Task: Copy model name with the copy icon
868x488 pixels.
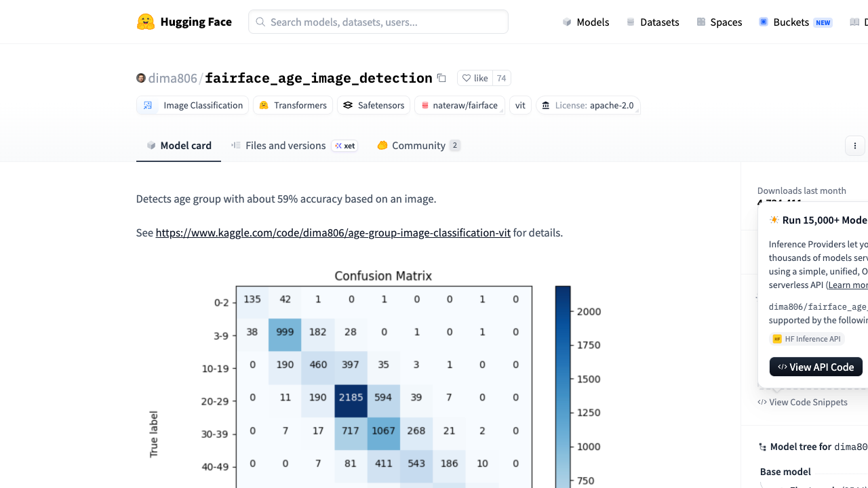Action: coord(441,78)
